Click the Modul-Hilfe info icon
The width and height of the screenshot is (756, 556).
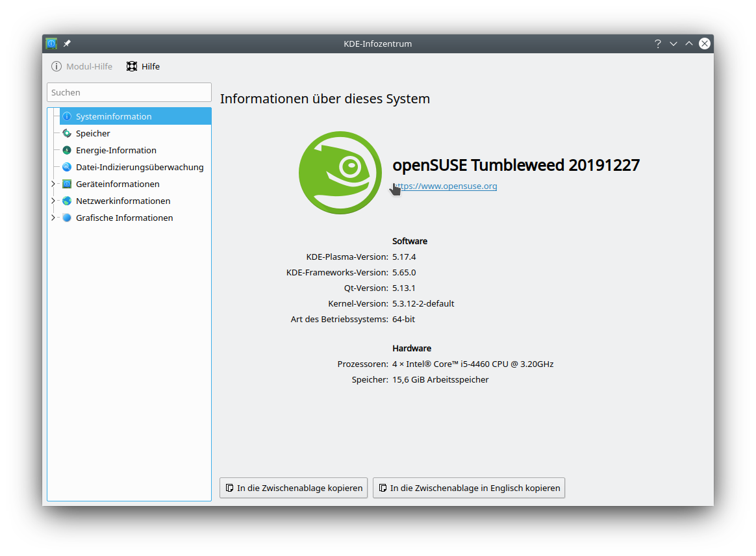click(x=57, y=66)
